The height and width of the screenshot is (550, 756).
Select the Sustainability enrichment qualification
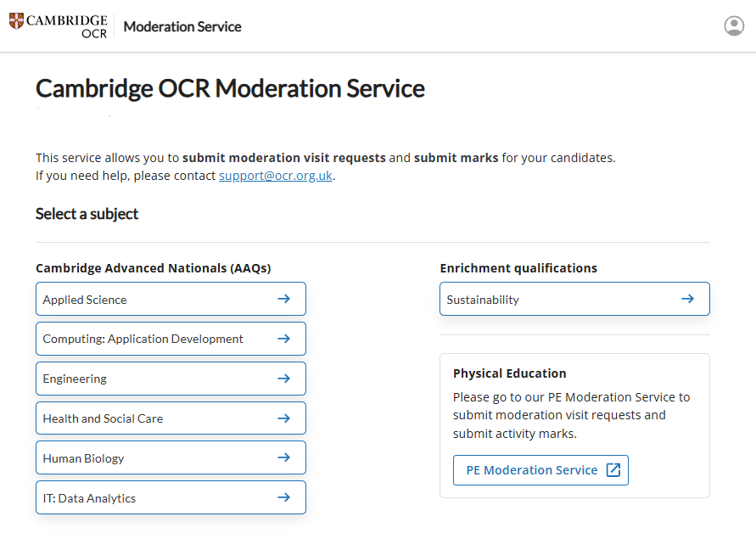[x=483, y=300]
